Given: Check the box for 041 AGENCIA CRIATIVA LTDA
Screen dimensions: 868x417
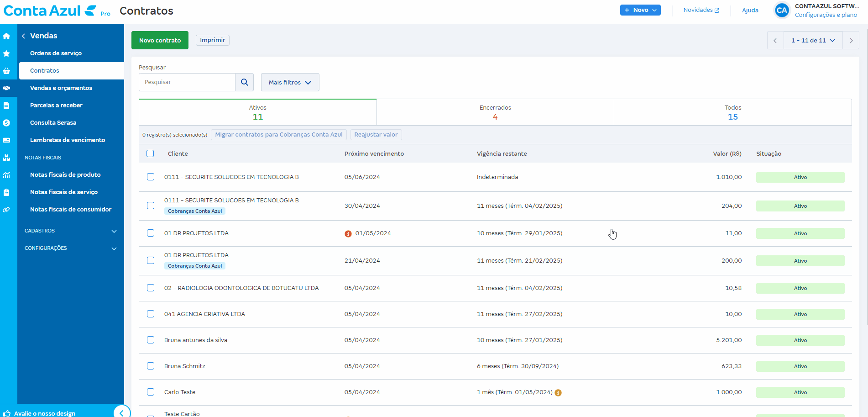Looking at the screenshot, I should (151, 314).
